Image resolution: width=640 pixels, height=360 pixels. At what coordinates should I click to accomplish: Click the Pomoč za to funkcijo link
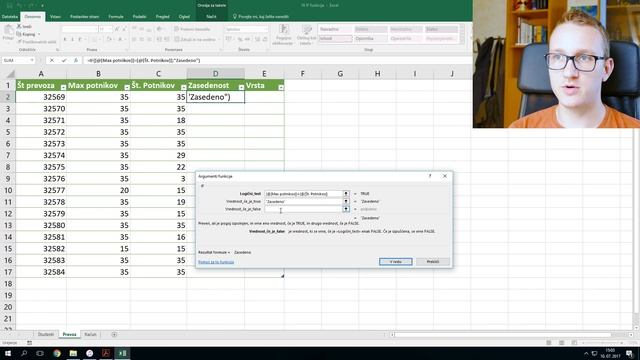click(216, 262)
